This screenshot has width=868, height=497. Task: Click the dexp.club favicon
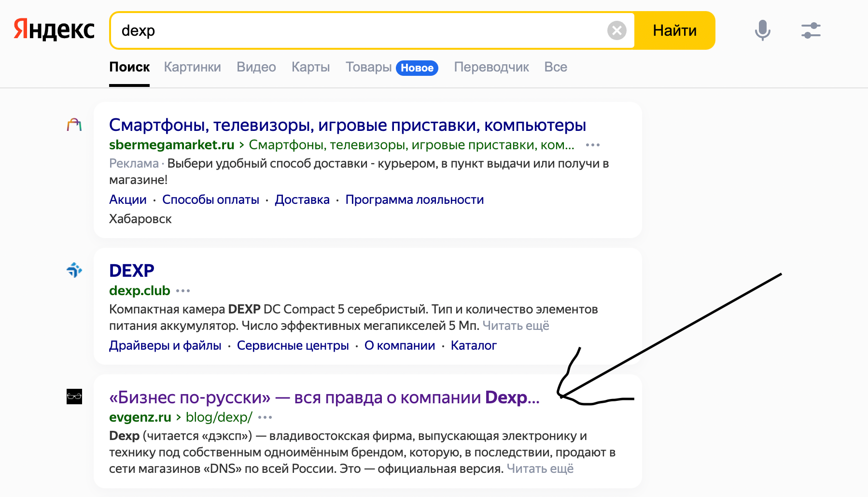coord(74,270)
